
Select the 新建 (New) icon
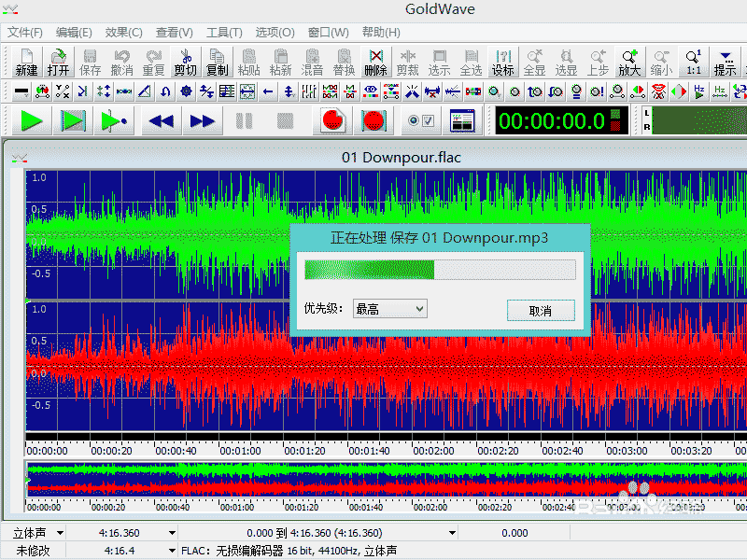coord(25,63)
